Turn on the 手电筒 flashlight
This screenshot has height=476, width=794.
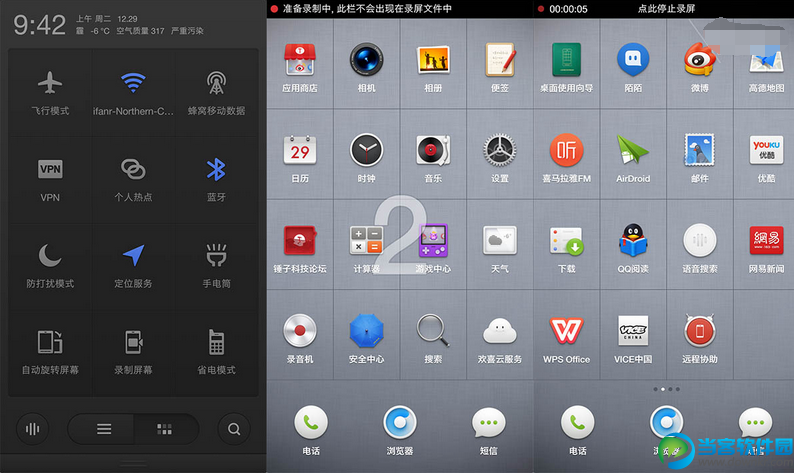(x=216, y=266)
